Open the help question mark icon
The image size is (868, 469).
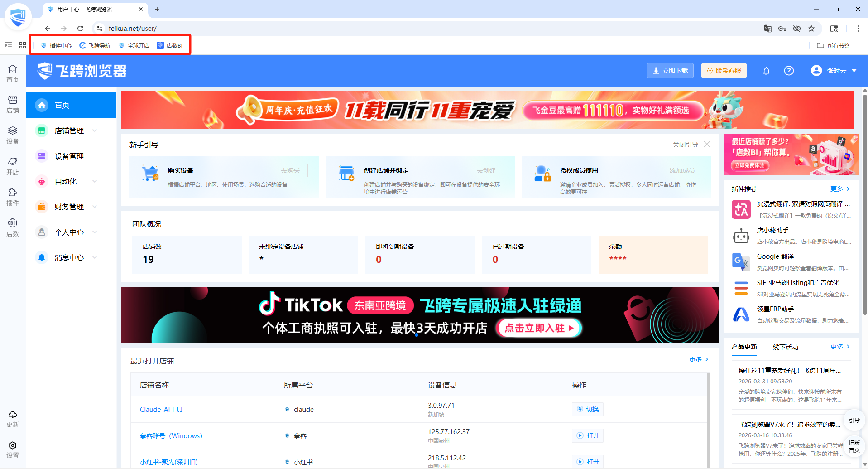789,71
